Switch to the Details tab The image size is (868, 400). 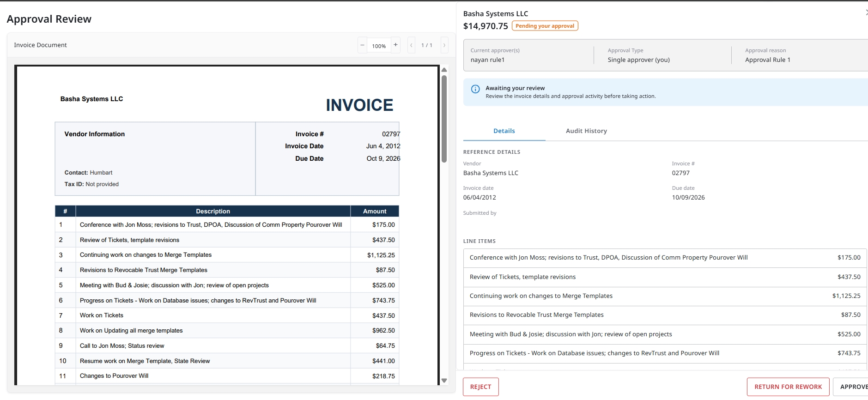504,131
